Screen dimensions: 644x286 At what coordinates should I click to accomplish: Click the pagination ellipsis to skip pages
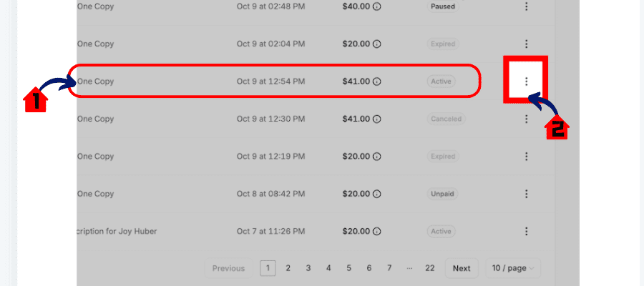(409, 268)
